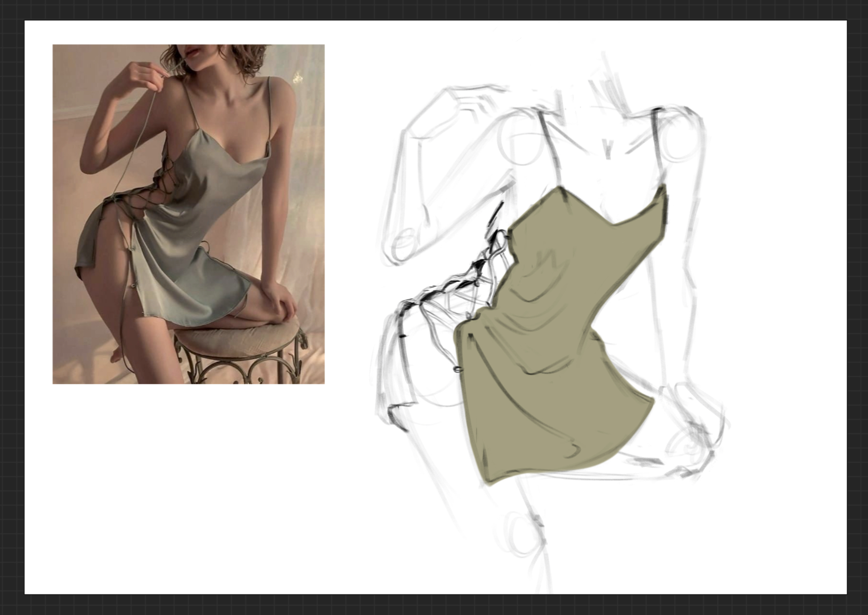Click the sketched right dress strap

pyautogui.click(x=658, y=147)
